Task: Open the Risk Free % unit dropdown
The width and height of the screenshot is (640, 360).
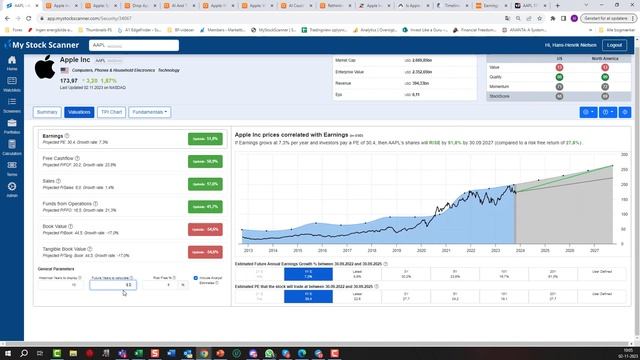Action: 183,285
